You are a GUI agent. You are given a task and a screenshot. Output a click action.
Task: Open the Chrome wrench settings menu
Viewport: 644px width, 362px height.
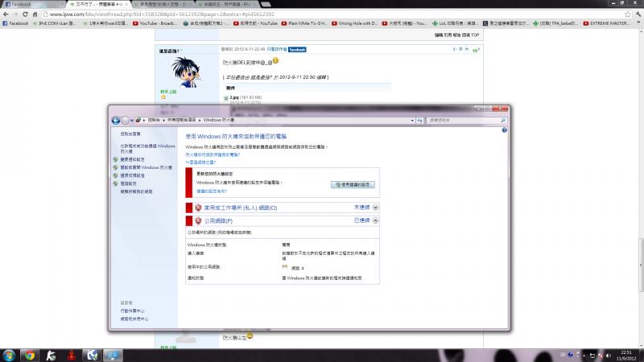(x=638, y=14)
